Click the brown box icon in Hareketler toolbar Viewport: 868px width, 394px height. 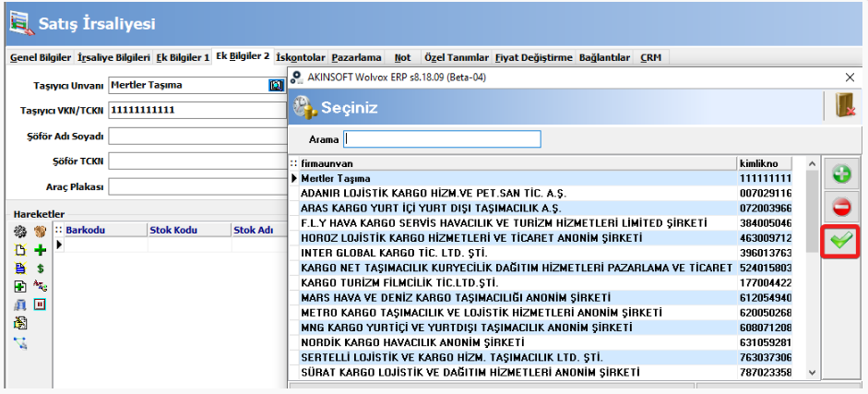40,232
